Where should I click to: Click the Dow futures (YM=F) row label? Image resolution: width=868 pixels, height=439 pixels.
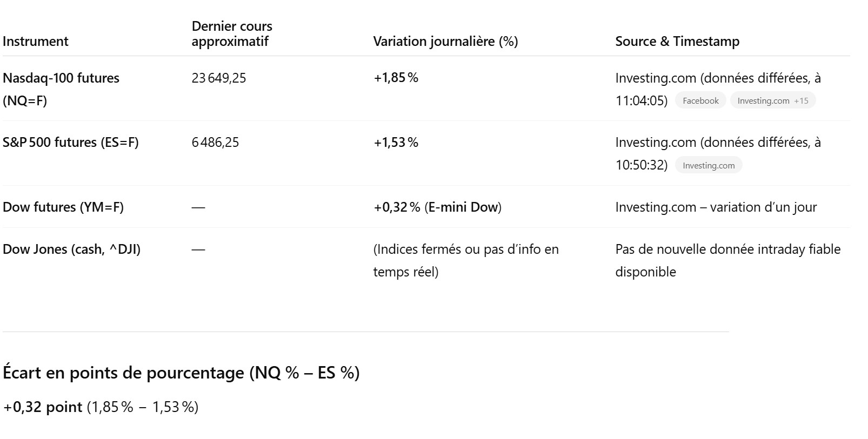click(x=63, y=207)
